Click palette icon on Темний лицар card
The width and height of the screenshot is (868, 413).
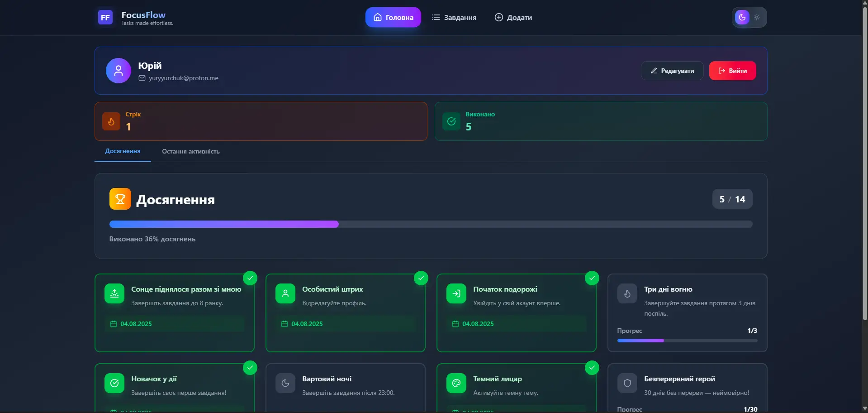(456, 383)
